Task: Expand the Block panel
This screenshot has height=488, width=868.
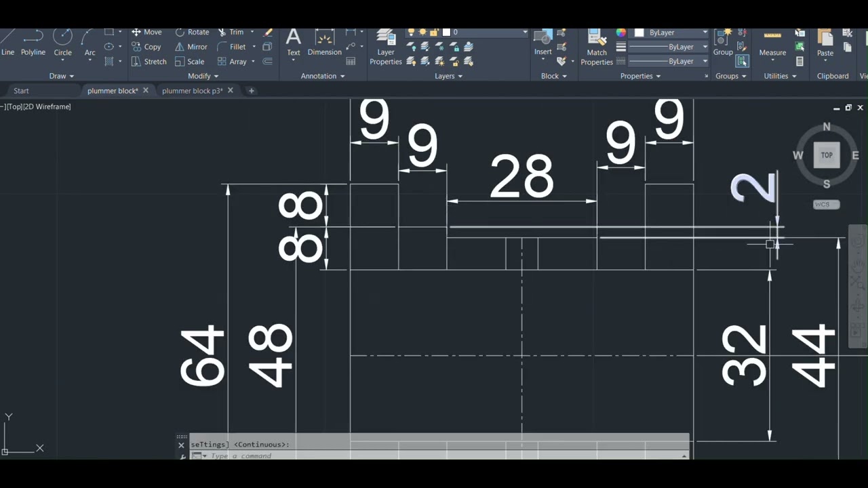Action: 554,76
